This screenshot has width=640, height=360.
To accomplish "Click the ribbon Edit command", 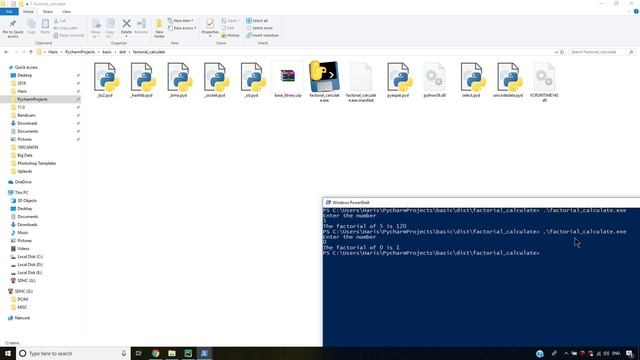I will [x=228, y=28].
